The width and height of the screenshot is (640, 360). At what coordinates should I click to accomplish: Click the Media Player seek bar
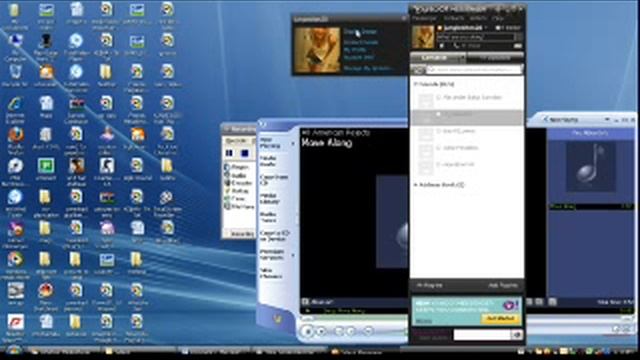tap(355, 319)
